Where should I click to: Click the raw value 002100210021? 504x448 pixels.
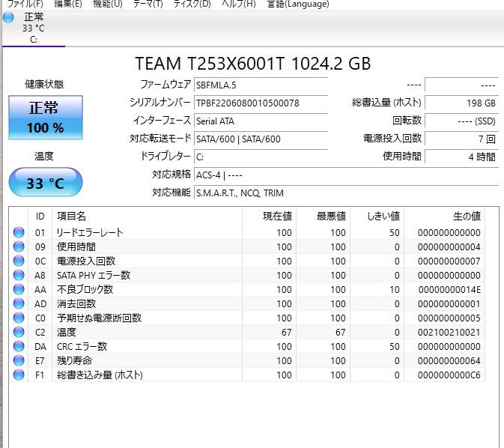coord(449,332)
